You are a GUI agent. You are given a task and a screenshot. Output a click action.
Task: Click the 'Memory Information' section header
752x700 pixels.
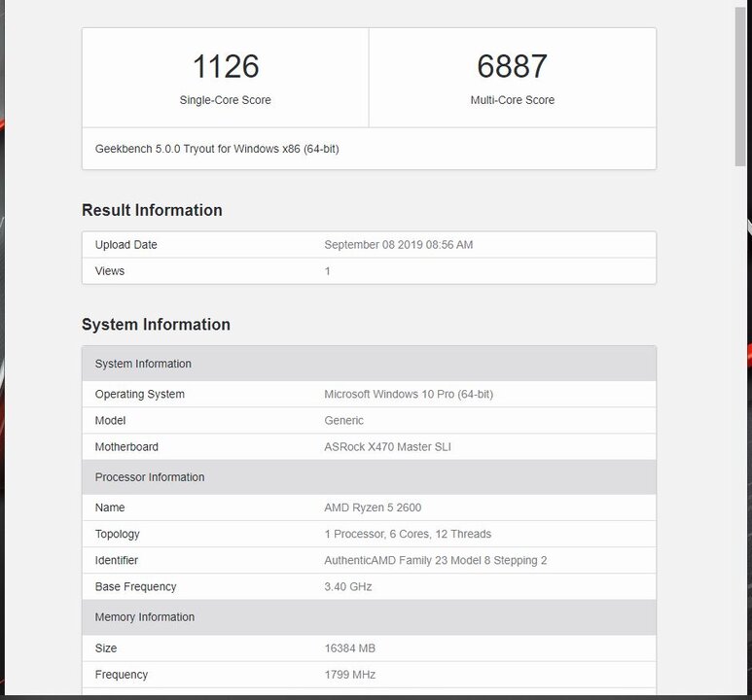[x=369, y=617]
